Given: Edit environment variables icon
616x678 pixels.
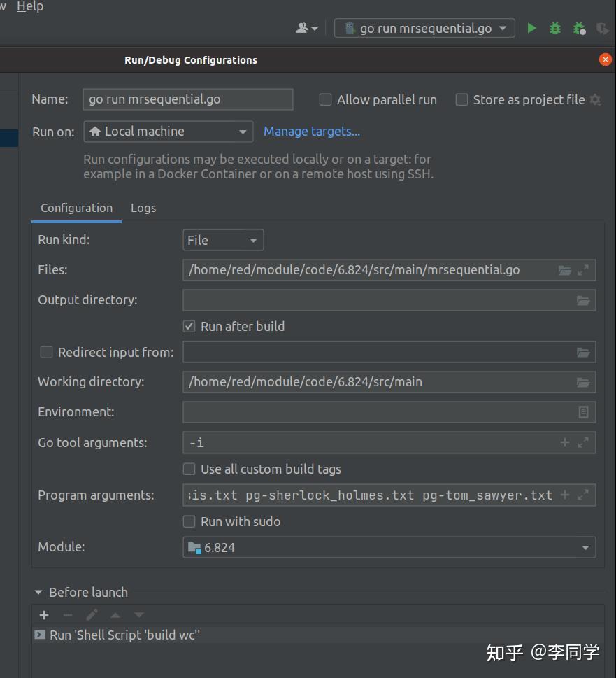Looking at the screenshot, I should [x=583, y=412].
